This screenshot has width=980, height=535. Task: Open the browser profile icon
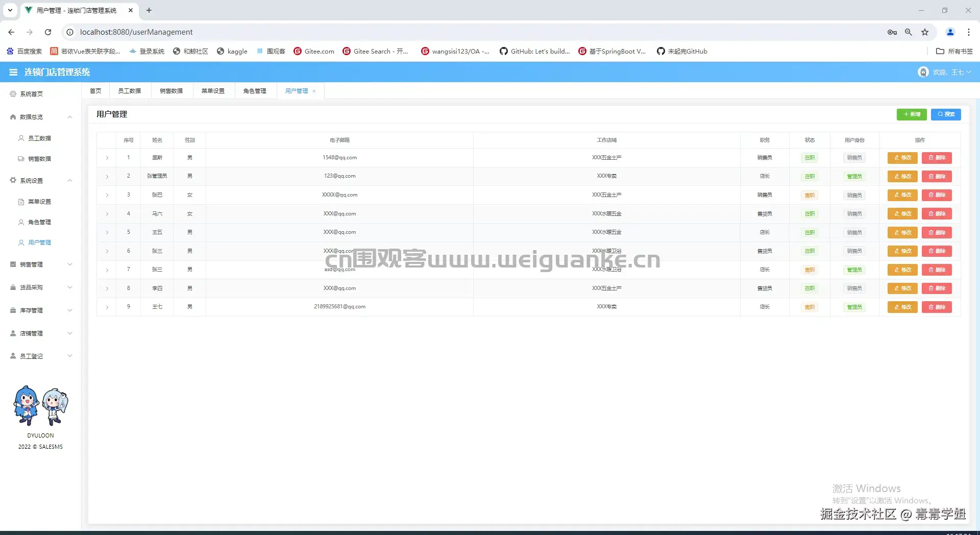coord(950,32)
